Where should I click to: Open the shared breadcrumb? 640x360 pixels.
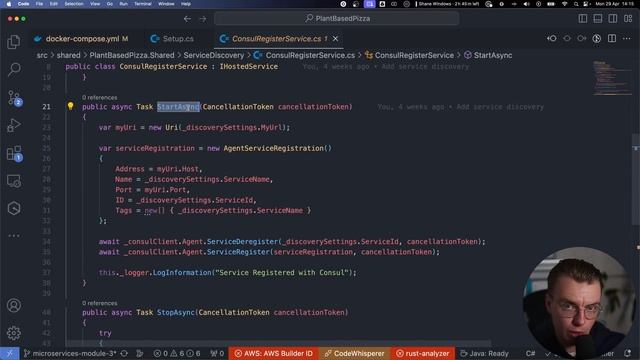point(68,55)
